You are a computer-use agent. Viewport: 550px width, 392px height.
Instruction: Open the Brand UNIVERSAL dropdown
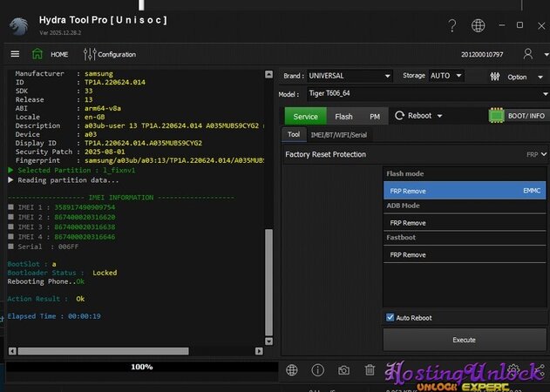pos(349,76)
